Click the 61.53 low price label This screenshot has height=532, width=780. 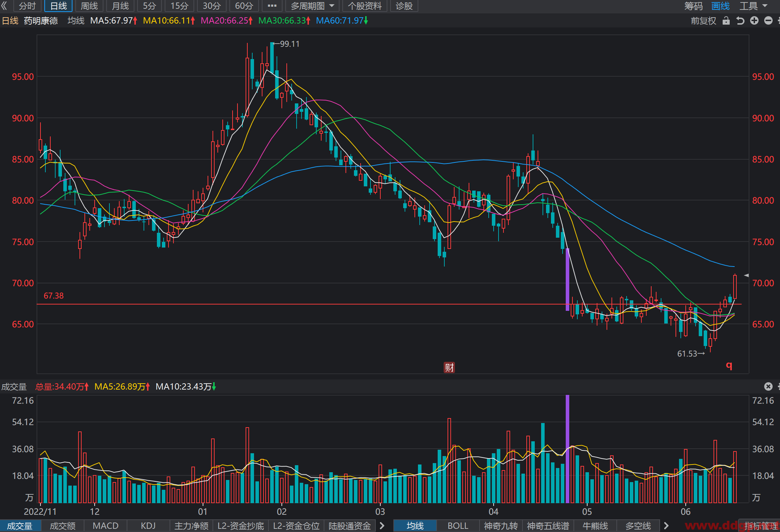(x=687, y=354)
